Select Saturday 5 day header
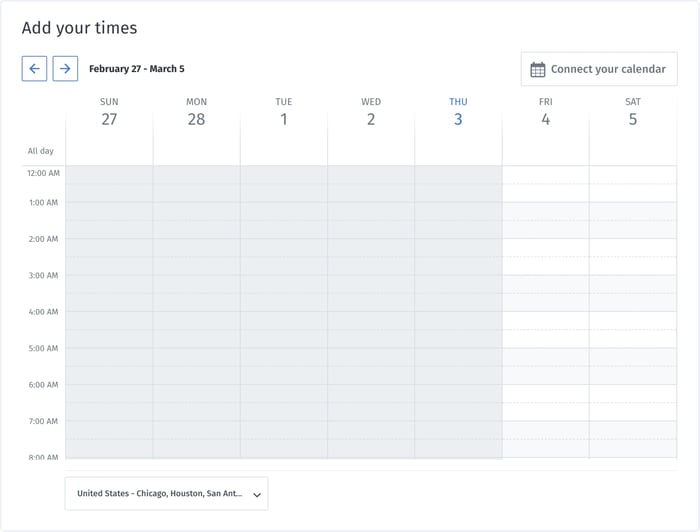Viewport: 700px width, 532px height. [x=633, y=112]
